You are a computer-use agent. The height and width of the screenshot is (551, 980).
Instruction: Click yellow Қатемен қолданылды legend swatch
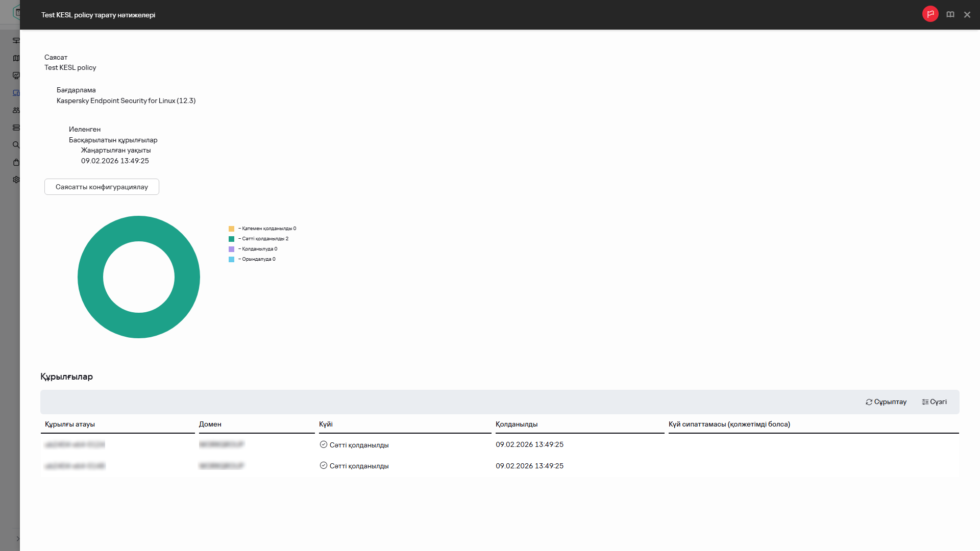tap(231, 229)
